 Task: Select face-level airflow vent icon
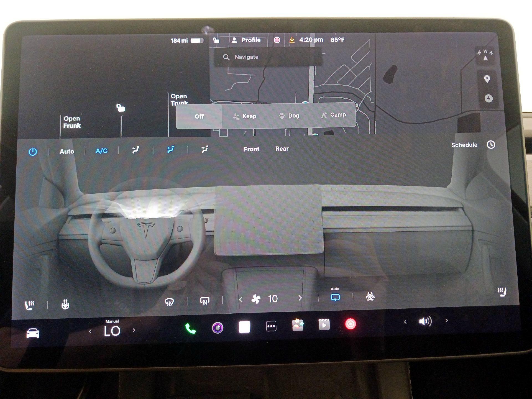(135, 150)
